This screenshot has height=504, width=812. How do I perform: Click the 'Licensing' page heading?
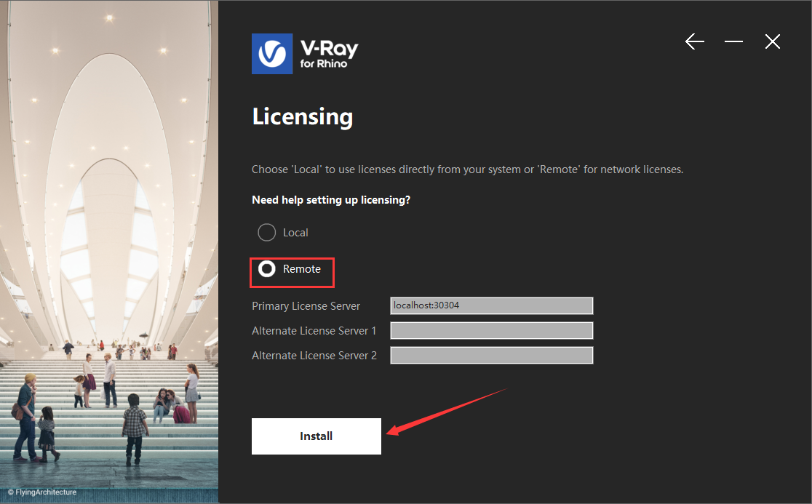coord(303,117)
